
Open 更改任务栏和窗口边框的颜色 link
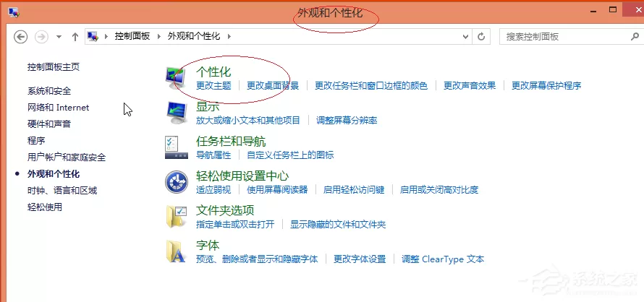371,86
